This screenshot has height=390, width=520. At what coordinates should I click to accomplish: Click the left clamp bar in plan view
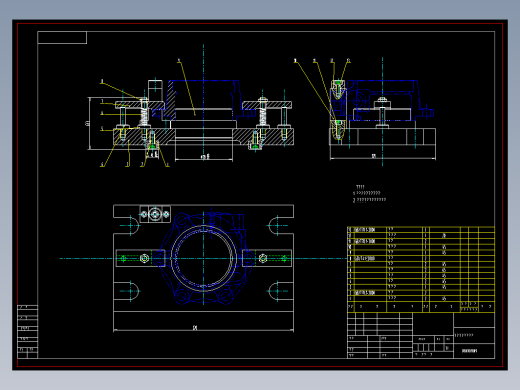[141, 258]
